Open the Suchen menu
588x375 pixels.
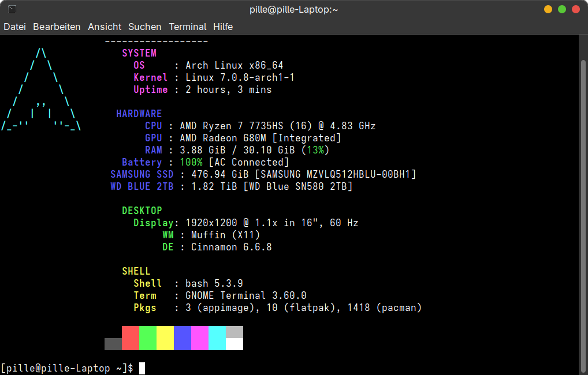(x=145, y=27)
